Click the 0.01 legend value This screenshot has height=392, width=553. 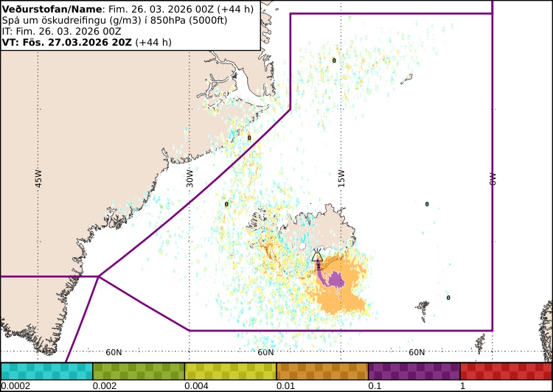tap(285, 385)
